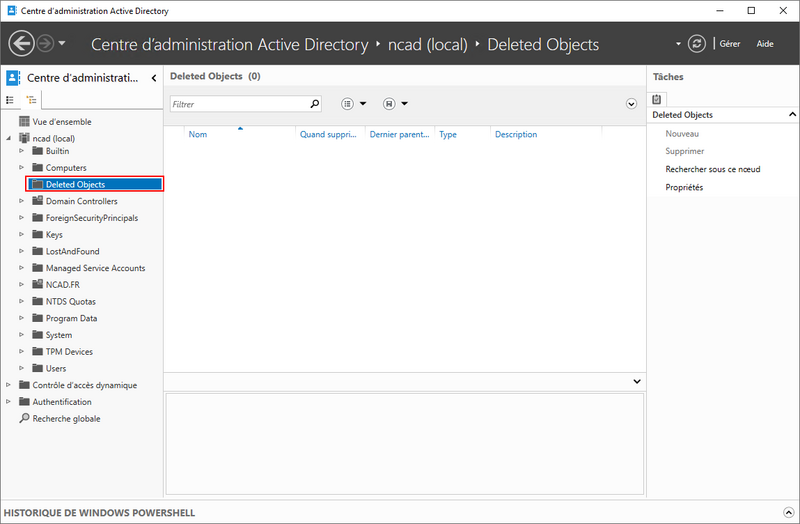800x524 pixels.
Task: Select the Users folder
Action: pyautogui.click(x=56, y=369)
